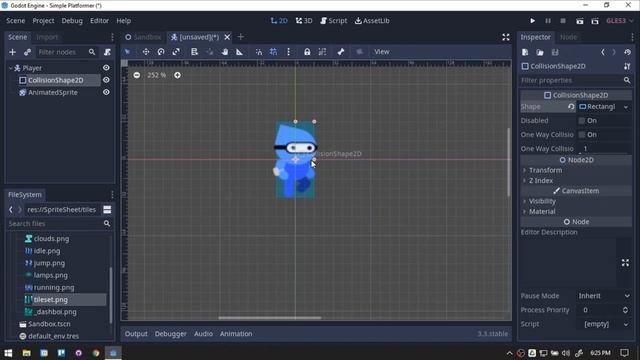Stop the running scene
Viewport: 640px width, 360px height.
click(x=563, y=21)
